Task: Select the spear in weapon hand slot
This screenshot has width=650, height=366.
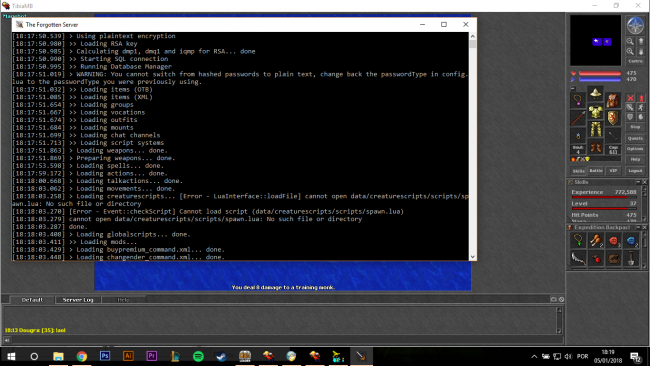Action: [578, 118]
